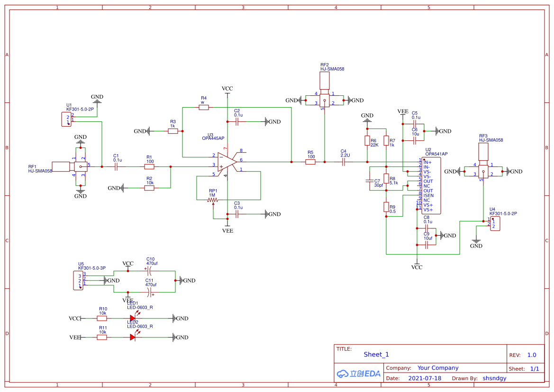The image size is (554, 392).
Task: Click the RP1 1M potentiometer symbol
Action: (x=213, y=200)
